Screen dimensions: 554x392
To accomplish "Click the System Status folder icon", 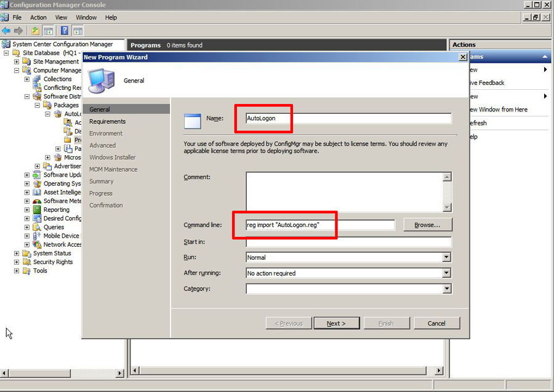I will coord(26,253).
